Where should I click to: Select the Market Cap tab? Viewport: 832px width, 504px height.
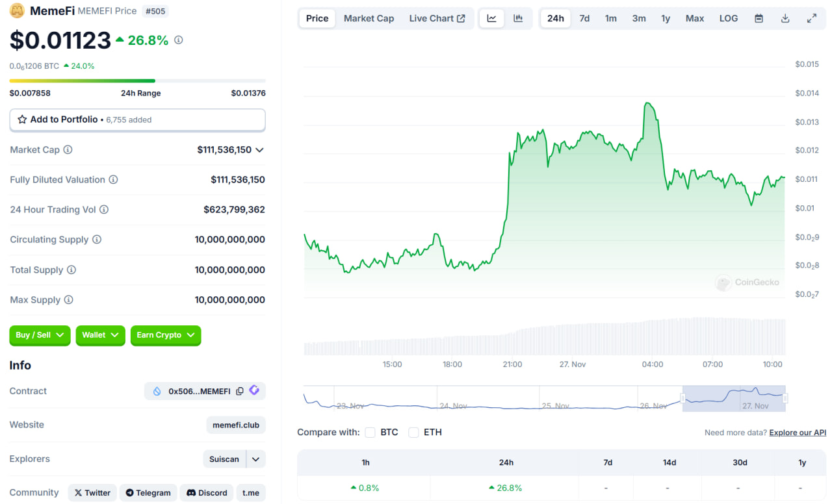coord(369,18)
